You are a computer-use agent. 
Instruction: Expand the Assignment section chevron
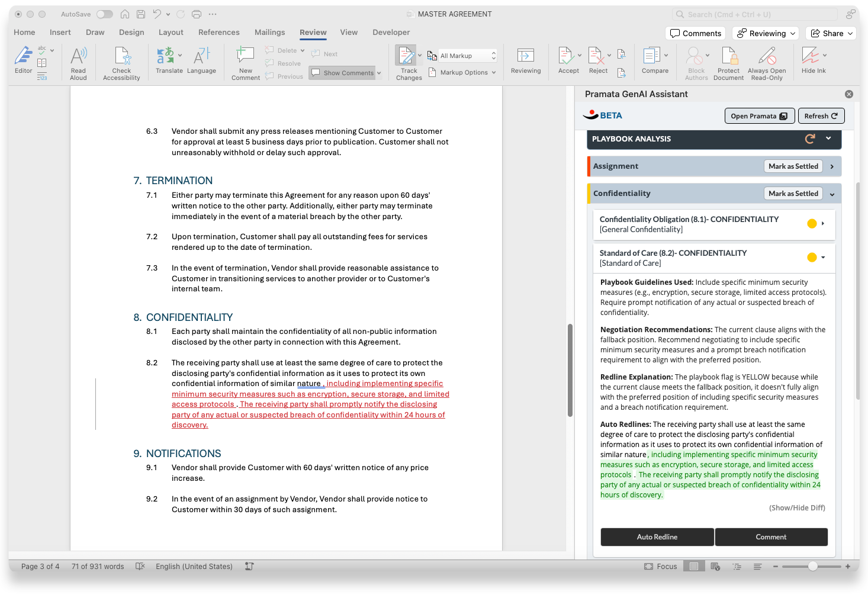click(832, 166)
